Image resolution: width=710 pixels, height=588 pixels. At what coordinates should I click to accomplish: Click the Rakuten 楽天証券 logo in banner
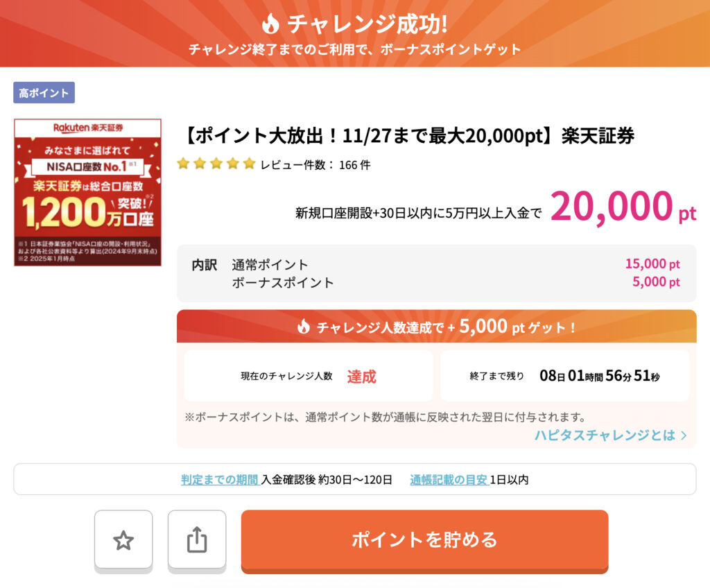88,128
